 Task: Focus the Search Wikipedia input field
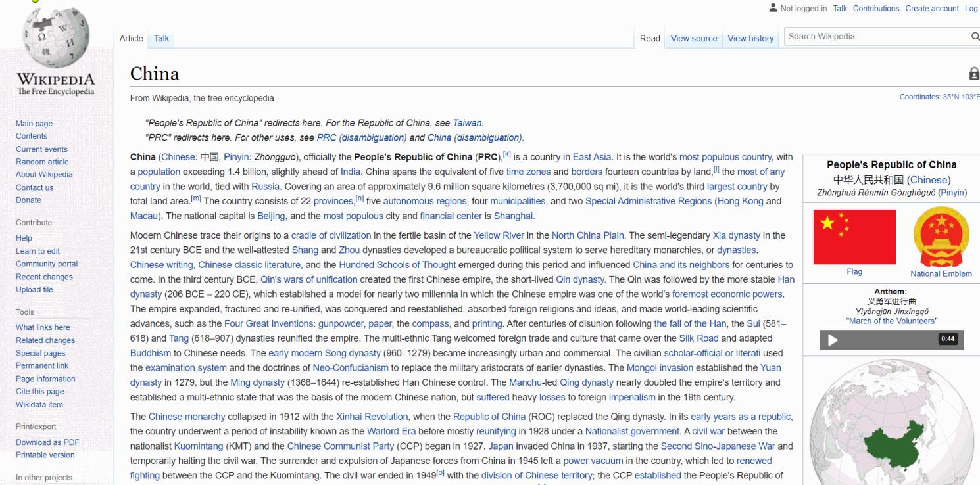875,37
